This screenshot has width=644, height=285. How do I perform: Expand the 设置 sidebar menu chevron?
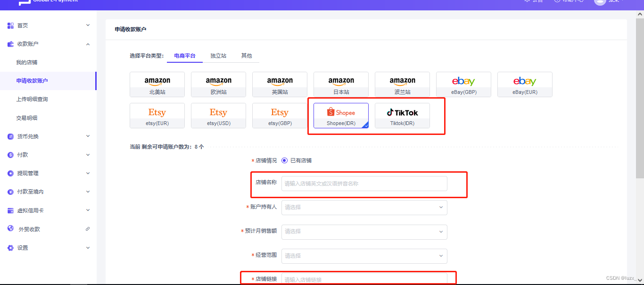pyautogui.click(x=88, y=247)
